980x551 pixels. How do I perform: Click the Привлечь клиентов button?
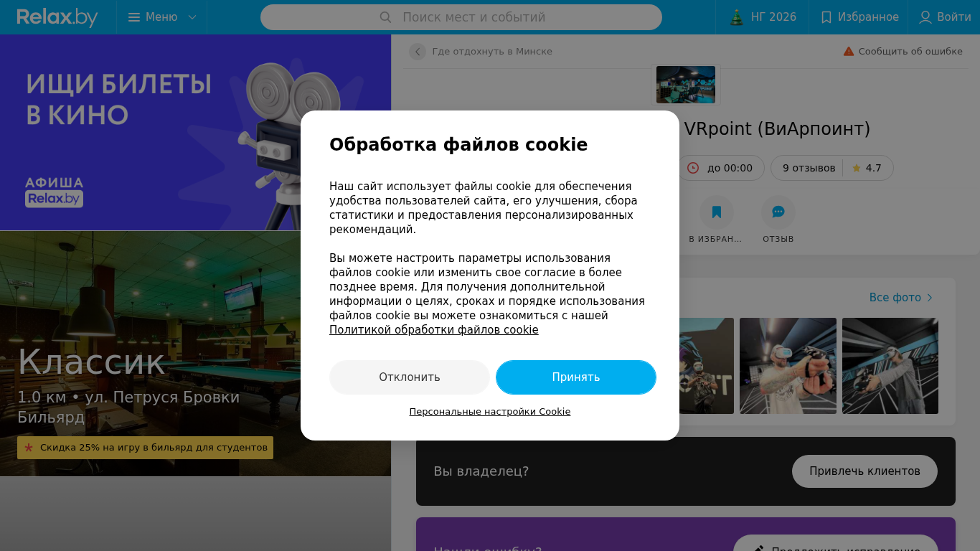pos(864,471)
